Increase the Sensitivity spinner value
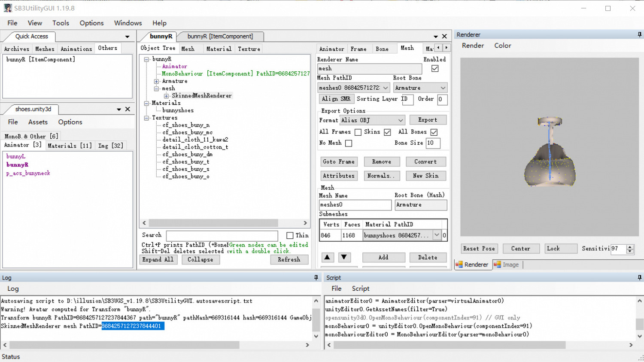The image size is (644, 362). pyautogui.click(x=630, y=246)
